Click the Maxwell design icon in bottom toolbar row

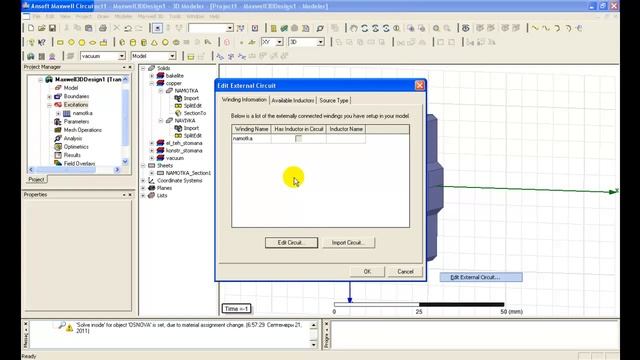(31, 56)
